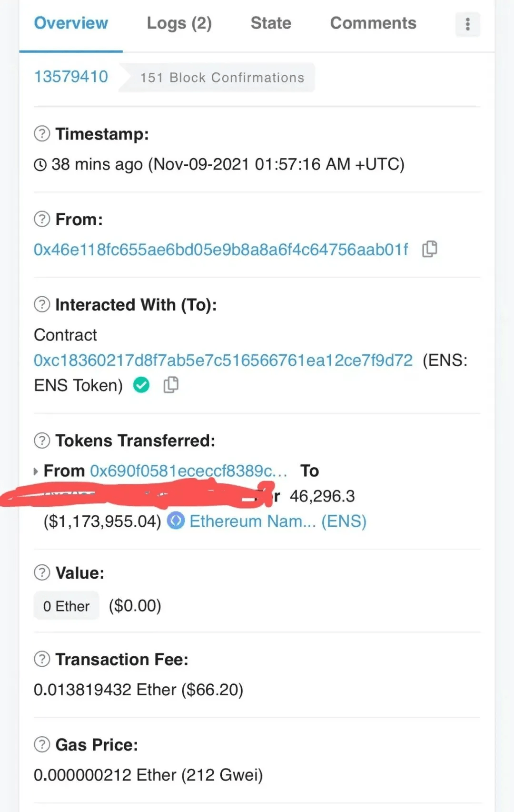Switch to the State tab
This screenshot has width=514, height=812.
[x=270, y=23]
